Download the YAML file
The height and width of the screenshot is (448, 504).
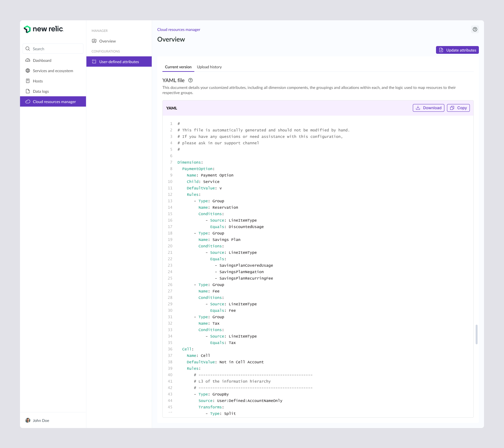coord(429,108)
